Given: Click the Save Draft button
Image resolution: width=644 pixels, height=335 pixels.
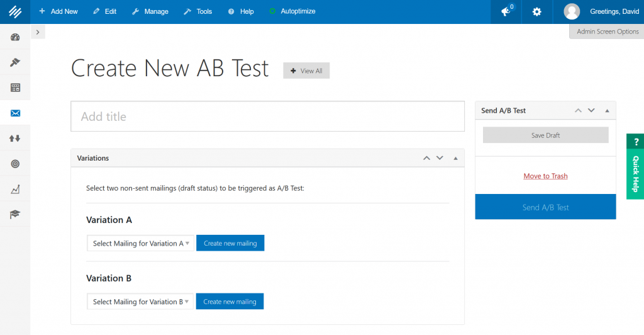Looking at the screenshot, I should click(545, 135).
